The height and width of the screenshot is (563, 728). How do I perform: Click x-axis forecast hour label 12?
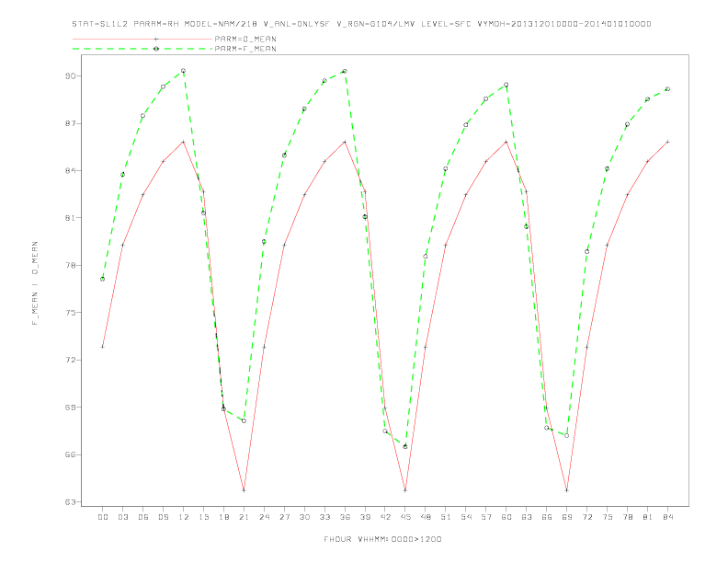[184, 517]
